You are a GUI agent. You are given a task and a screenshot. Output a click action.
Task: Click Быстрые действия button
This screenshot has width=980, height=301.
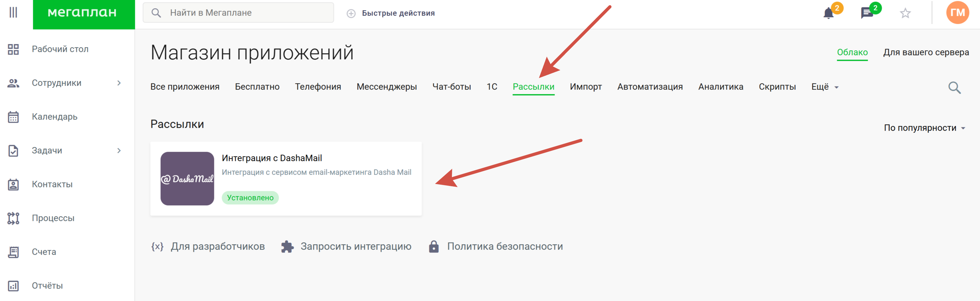click(398, 13)
